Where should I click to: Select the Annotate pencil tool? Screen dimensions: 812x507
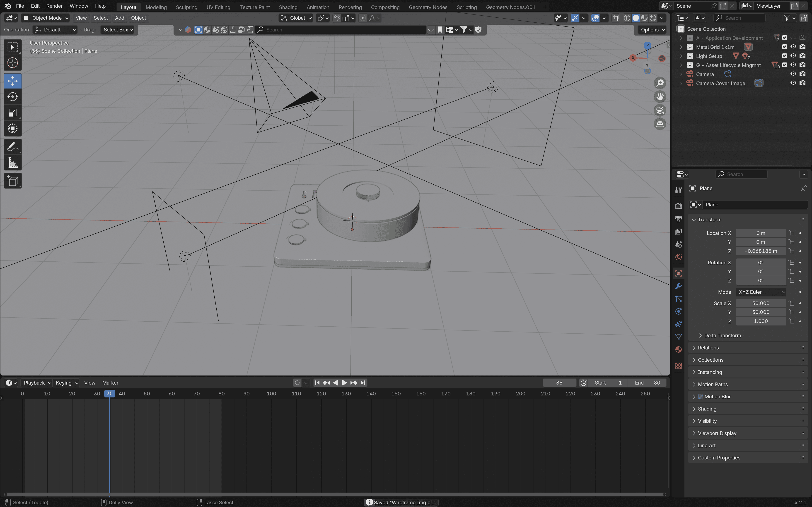click(x=12, y=147)
